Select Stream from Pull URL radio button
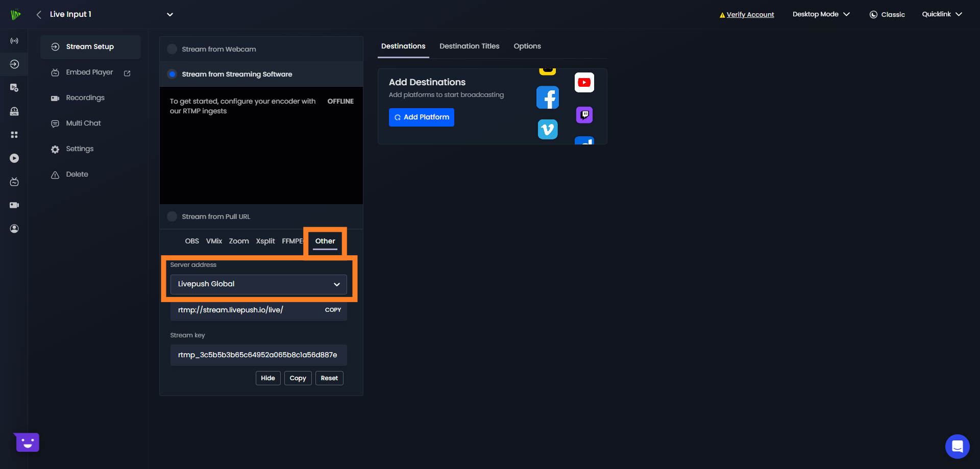 pos(173,216)
